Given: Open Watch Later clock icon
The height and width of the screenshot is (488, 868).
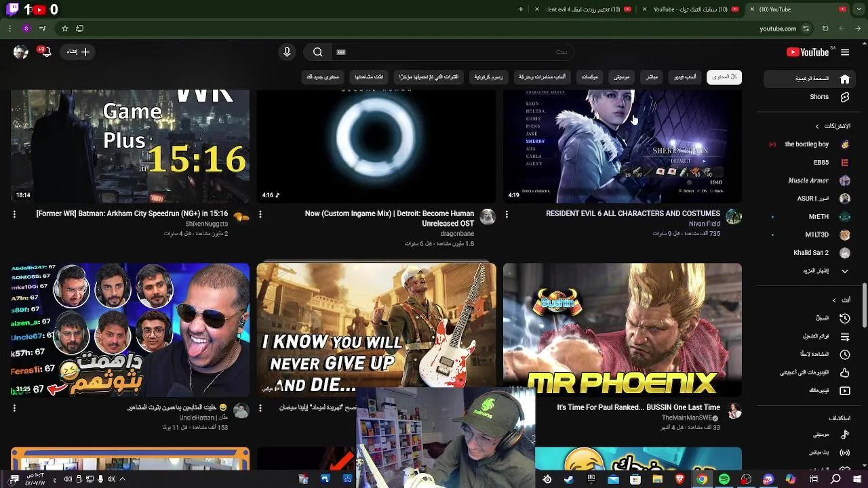Looking at the screenshot, I should 845,354.
